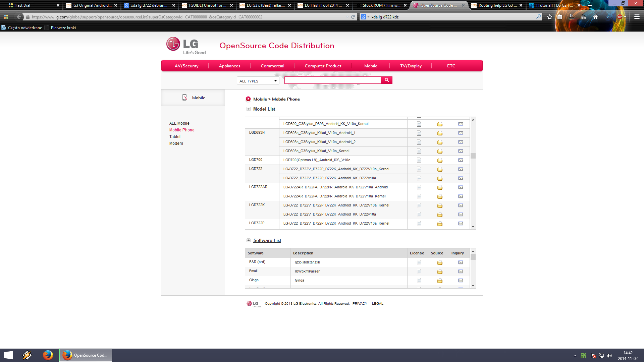Click the red search magnifier button
This screenshot has width=644, height=362.
387,80
